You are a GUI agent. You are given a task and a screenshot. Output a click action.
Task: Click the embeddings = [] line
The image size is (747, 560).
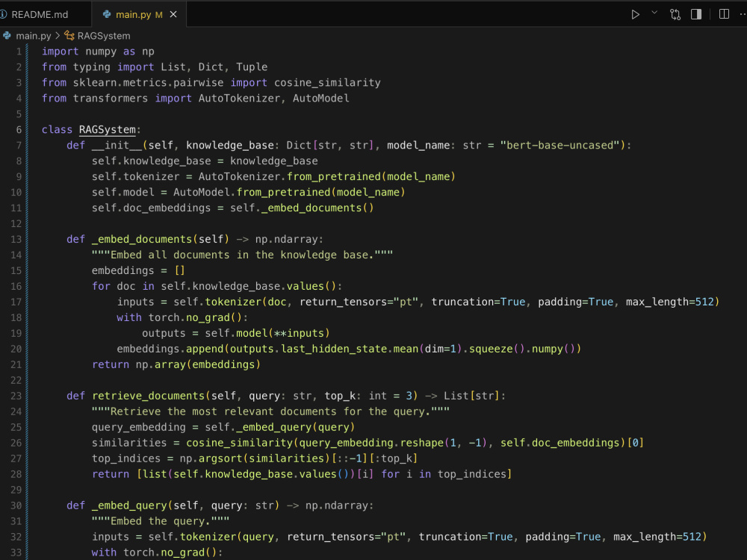tap(138, 270)
